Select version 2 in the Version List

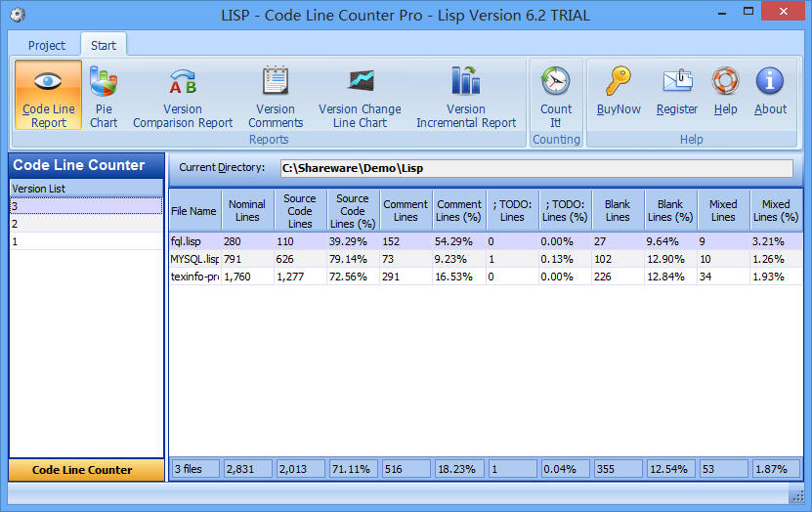point(86,224)
